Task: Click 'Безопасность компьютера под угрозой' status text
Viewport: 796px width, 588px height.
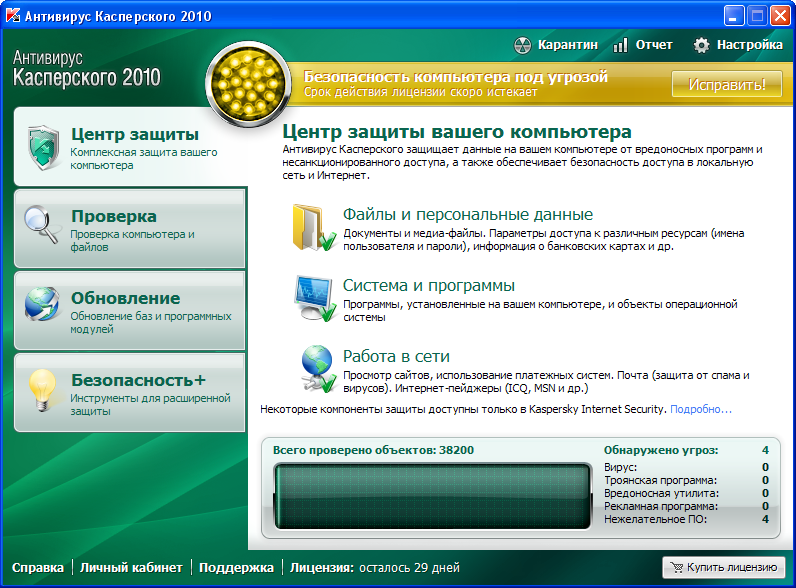Action: pyautogui.click(x=455, y=77)
